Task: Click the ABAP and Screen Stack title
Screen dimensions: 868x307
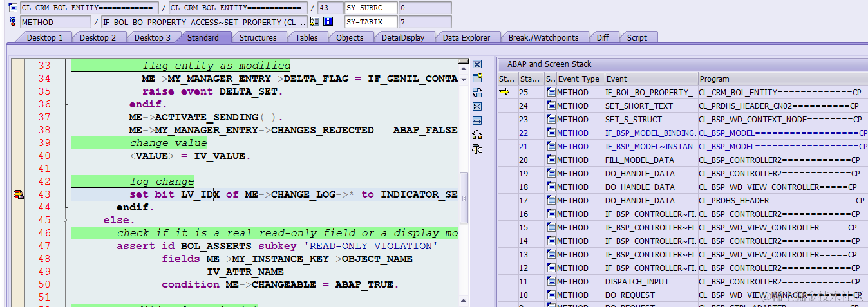Action: pos(549,64)
